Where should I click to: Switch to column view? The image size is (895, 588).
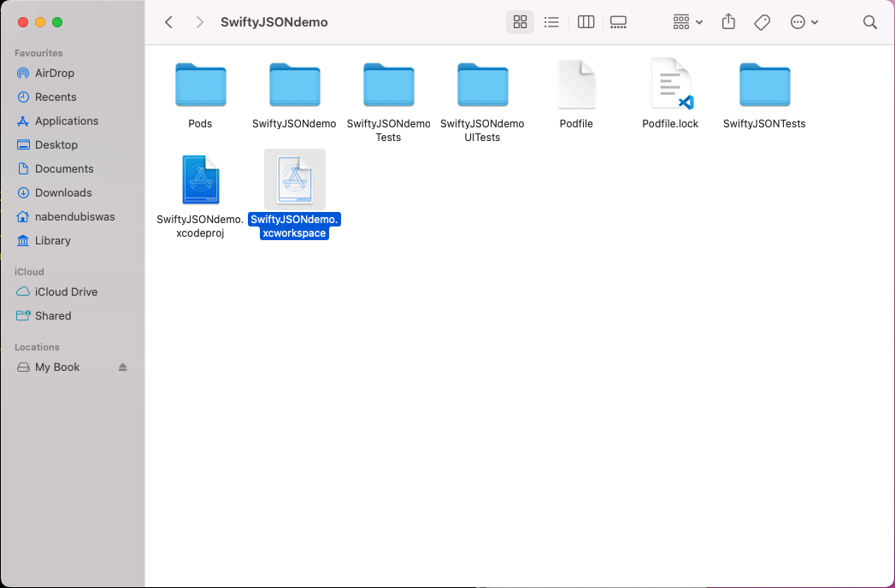coord(586,22)
